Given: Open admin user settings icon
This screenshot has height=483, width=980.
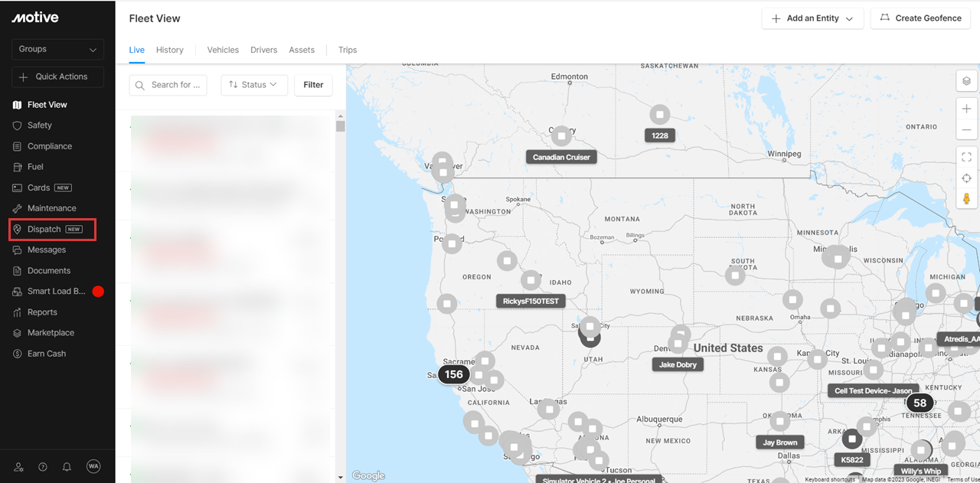Looking at the screenshot, I should (18, 467).
